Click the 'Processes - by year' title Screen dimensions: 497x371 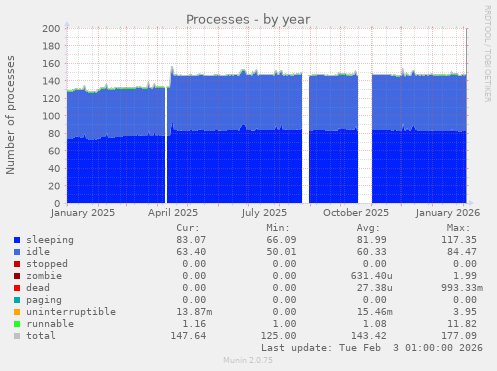pos(248,20)
